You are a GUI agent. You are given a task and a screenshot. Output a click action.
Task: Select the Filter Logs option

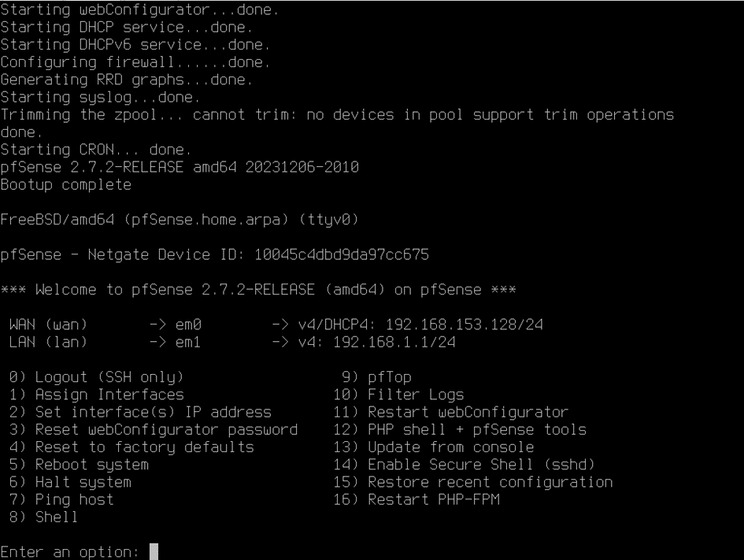click(x=398, y=395)
